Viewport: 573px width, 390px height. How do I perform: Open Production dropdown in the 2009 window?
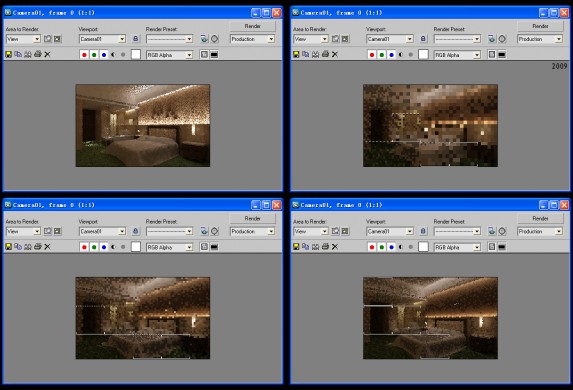click(x=539, y=39)
